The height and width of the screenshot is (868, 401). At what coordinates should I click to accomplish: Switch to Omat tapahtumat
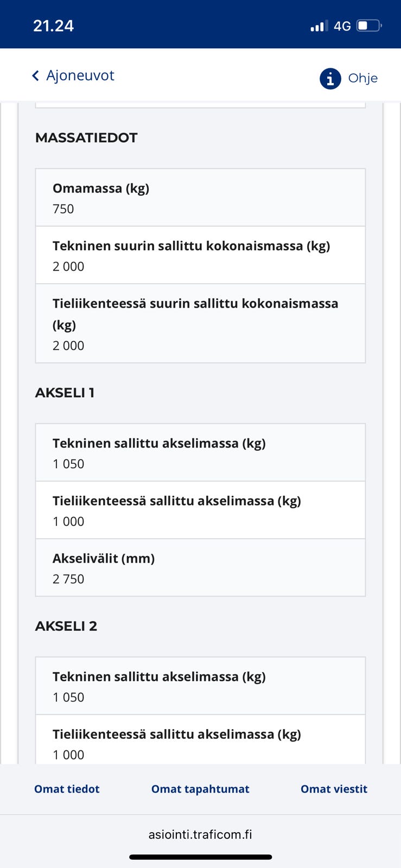coord(200,789)
